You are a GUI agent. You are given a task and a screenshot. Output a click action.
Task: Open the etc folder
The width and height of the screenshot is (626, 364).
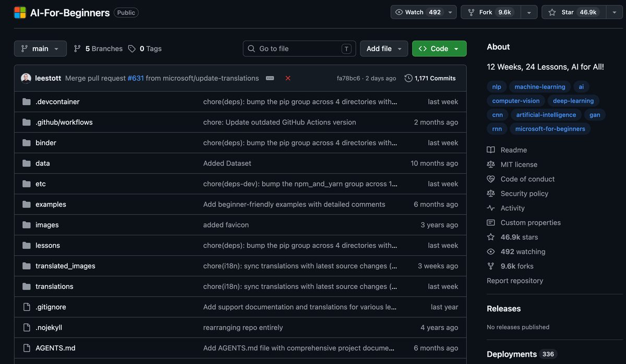41,184
